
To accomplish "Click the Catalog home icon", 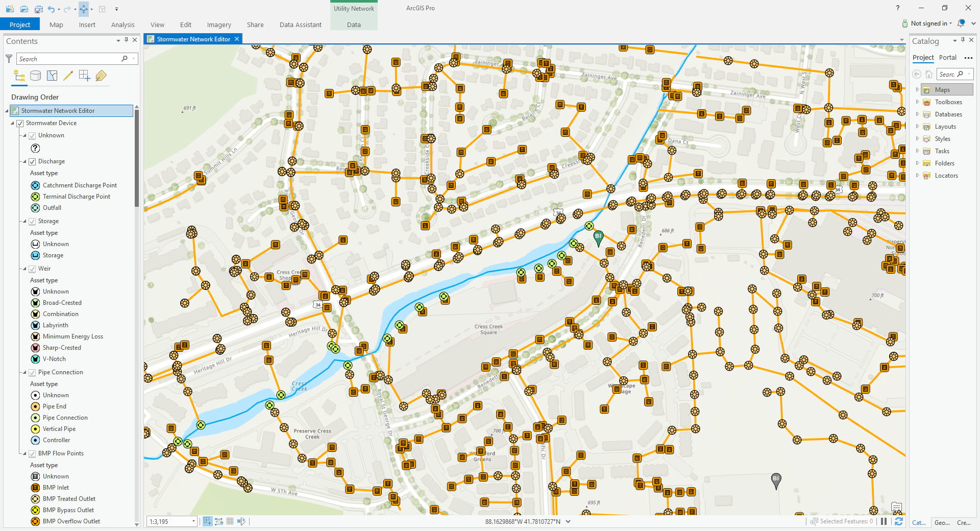I will [x=928, y=74].
